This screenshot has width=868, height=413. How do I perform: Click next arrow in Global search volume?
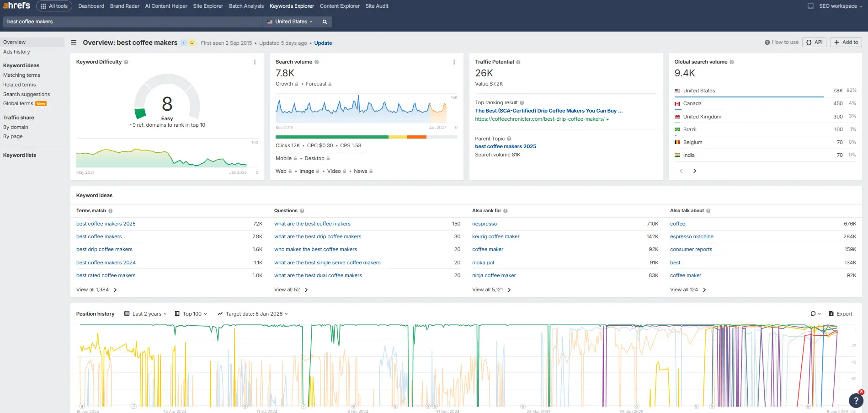click(x=694, y=171)
